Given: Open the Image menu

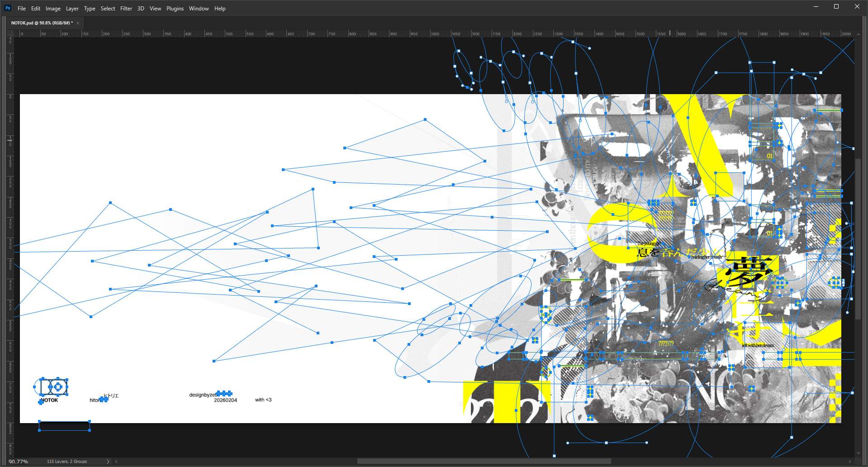Looking at the screenshot, I should coord(53,9).
